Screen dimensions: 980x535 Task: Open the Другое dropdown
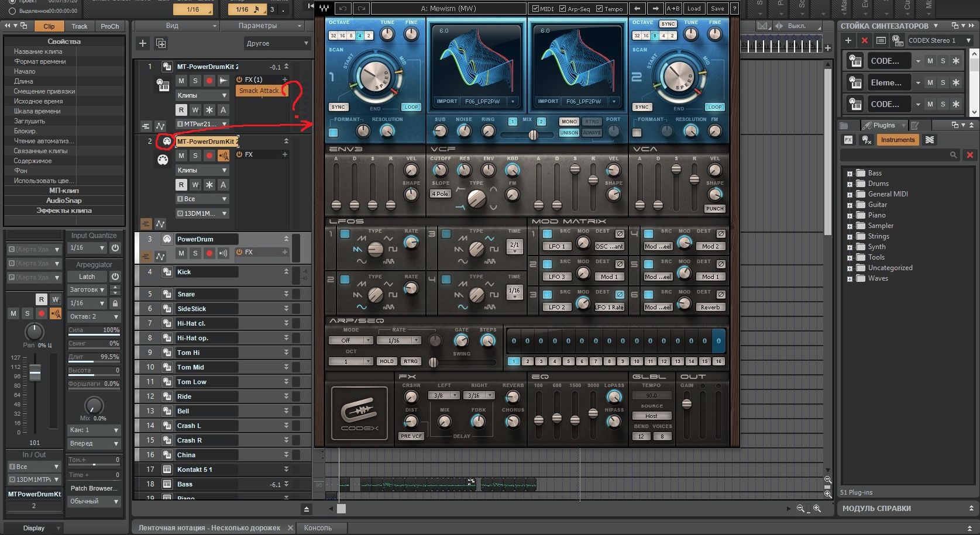tap(277, 43)
